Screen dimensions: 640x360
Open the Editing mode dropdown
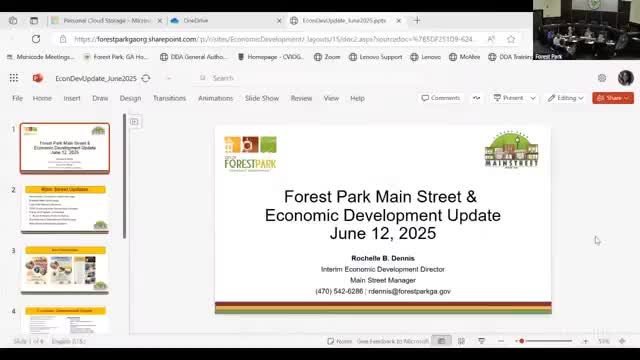[566, 98]
